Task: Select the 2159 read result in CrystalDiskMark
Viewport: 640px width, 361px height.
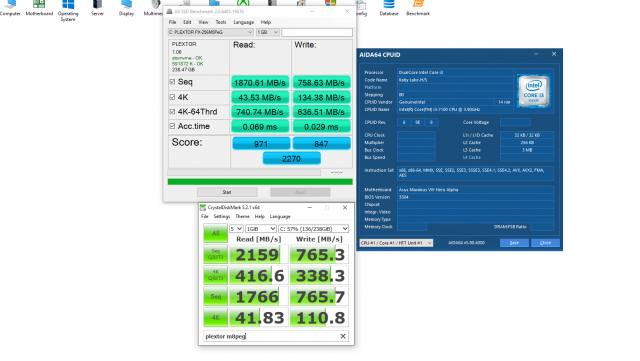Action: [259, 255]
